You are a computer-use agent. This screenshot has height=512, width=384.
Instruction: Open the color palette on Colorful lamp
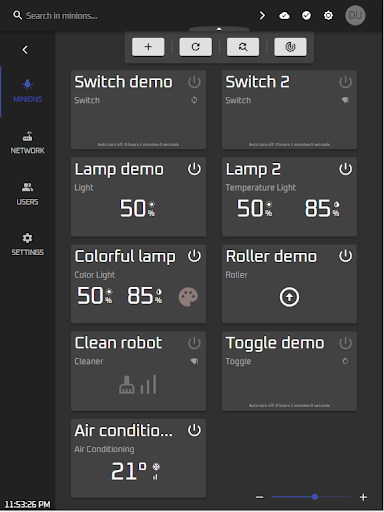pos(188,296)
